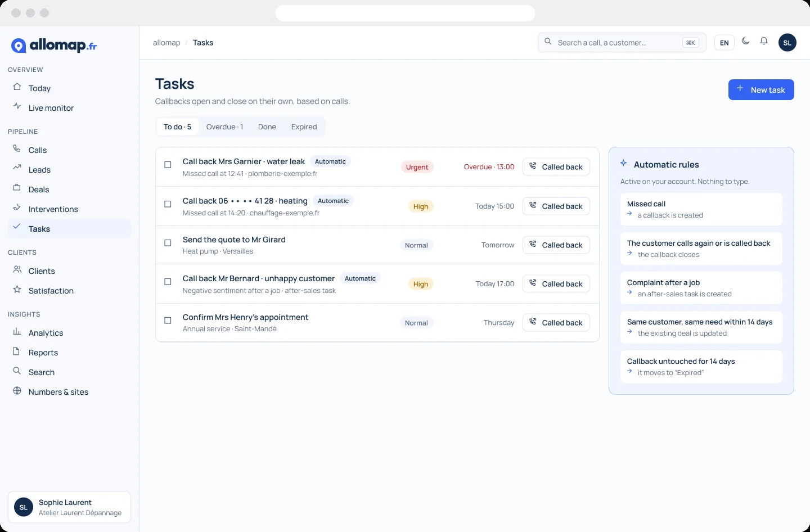810x532 pixels.
Task: Check the Call back 06 heating task checkbox
Action: click(168, 204)
